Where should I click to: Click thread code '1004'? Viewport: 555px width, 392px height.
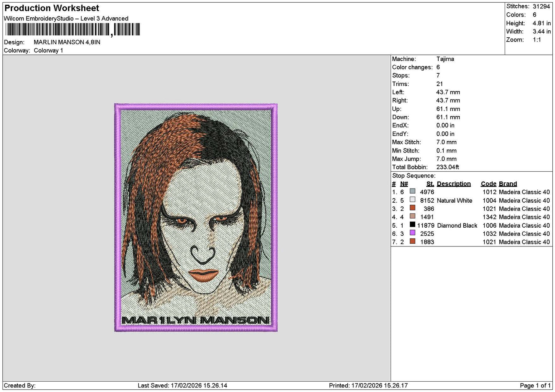[489, 201]
